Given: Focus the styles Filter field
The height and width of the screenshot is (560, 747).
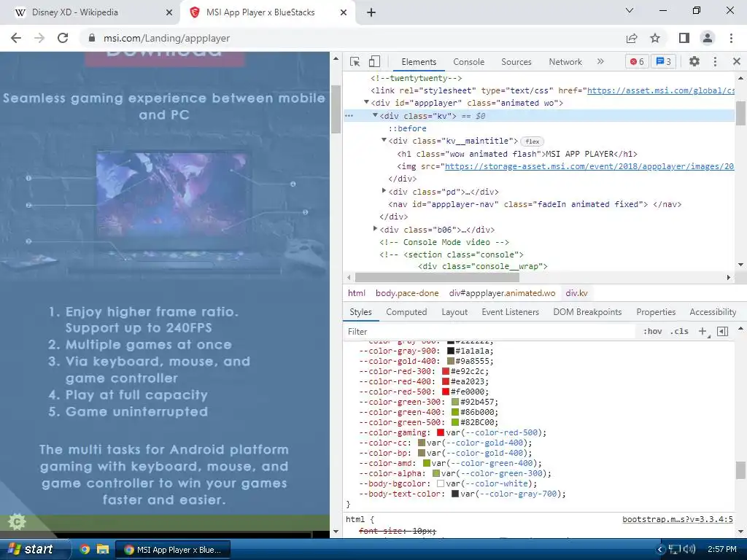Looking at the screenshot, I should click(x=491, y=332).
